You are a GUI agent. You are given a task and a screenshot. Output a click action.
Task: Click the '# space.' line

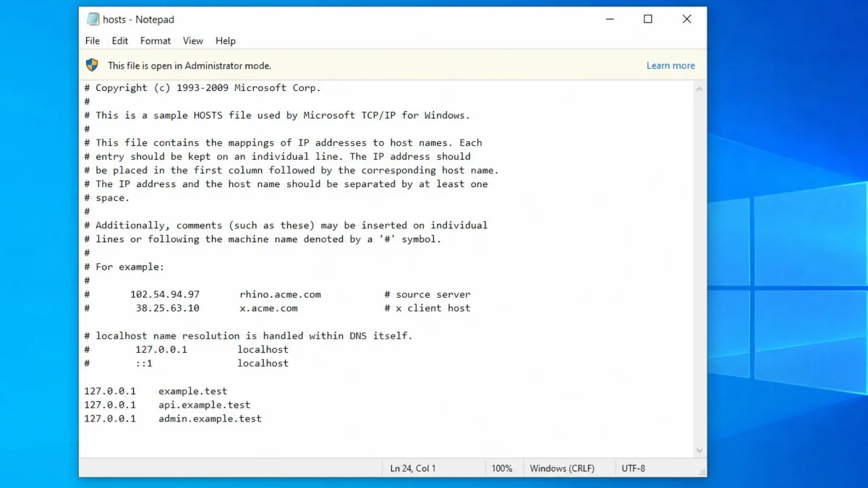[107, 198]
